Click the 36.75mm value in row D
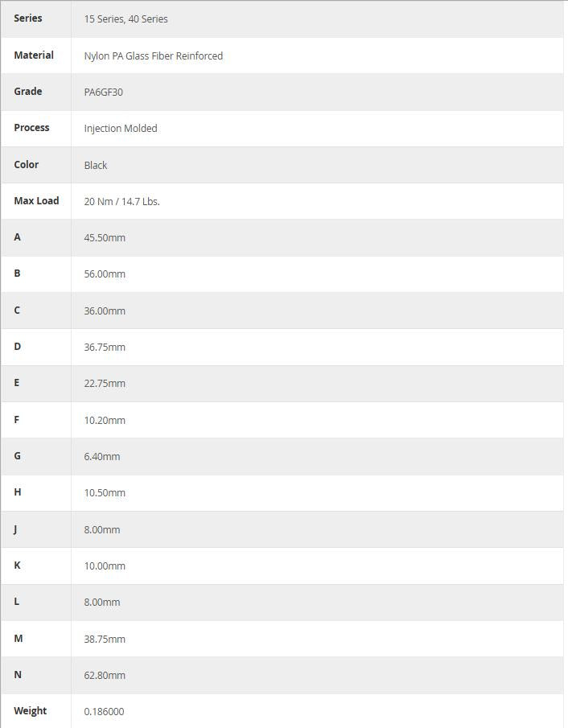 [x=105, y=348]
